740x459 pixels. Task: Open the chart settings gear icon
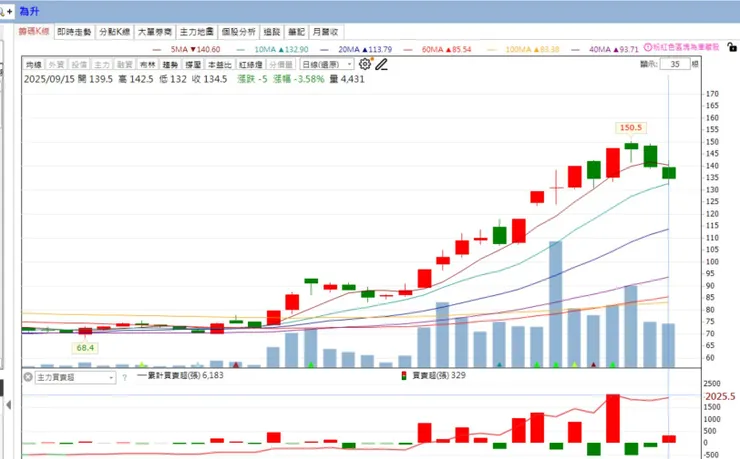coord(365,64)
